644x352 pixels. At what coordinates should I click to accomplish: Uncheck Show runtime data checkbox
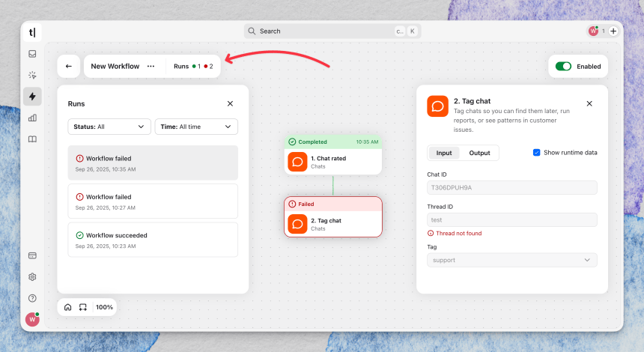pos(536,152)
